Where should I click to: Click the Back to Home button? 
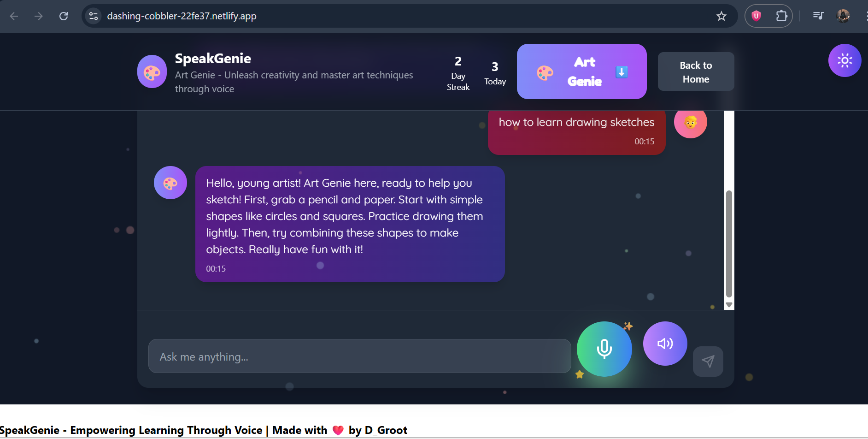coord(696,71)
